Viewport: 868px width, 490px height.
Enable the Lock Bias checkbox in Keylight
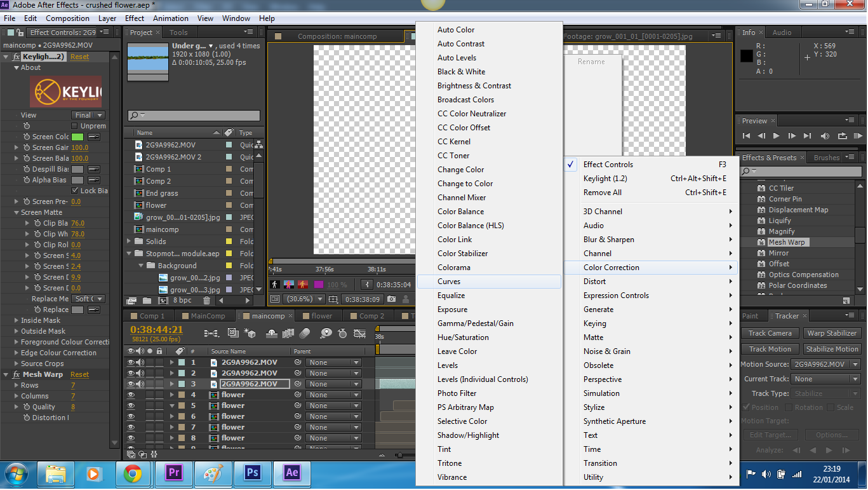pyautogui.click(x=75, y=191)
